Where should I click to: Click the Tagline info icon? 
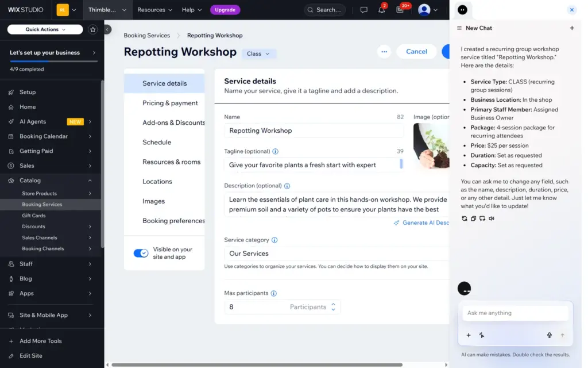tap(275, 151)
